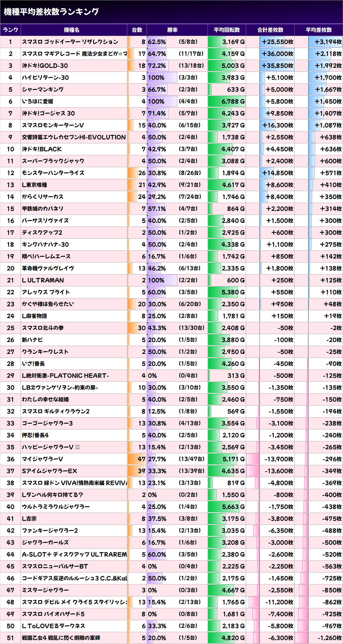Click the +14,850枚 total difference cell
The width and height of the screenshot is (343, 644).
point(270,173)
